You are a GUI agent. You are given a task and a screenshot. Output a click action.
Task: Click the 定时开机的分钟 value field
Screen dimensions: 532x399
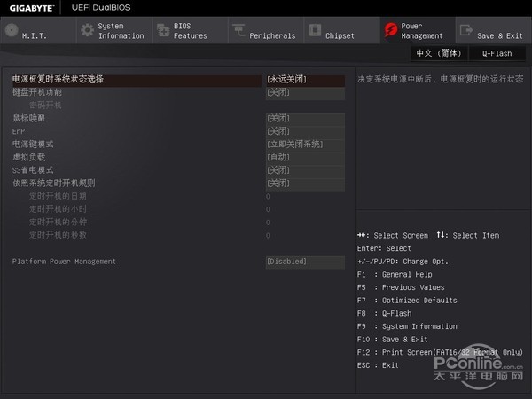pos(268,223)
